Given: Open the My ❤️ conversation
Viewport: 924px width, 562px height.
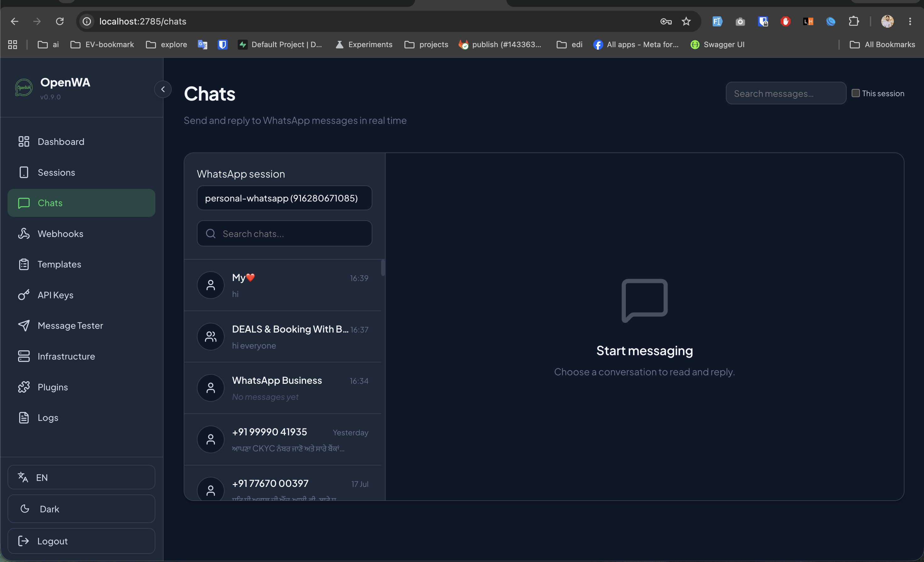Looking at the screenshot, I should coord(283,285).
